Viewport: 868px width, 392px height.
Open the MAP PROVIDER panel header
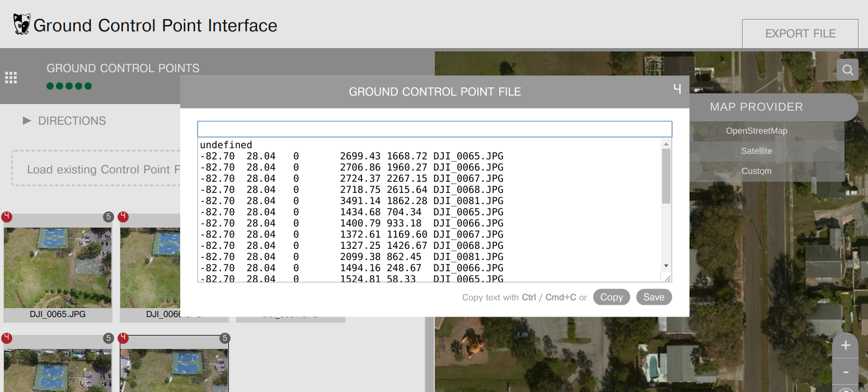(x=757, y=107)
